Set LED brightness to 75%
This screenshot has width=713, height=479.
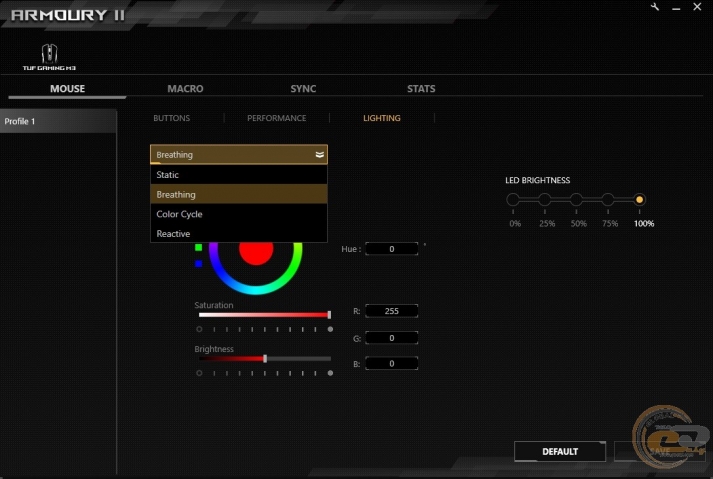pyautogui.click(x=608, y=199)
